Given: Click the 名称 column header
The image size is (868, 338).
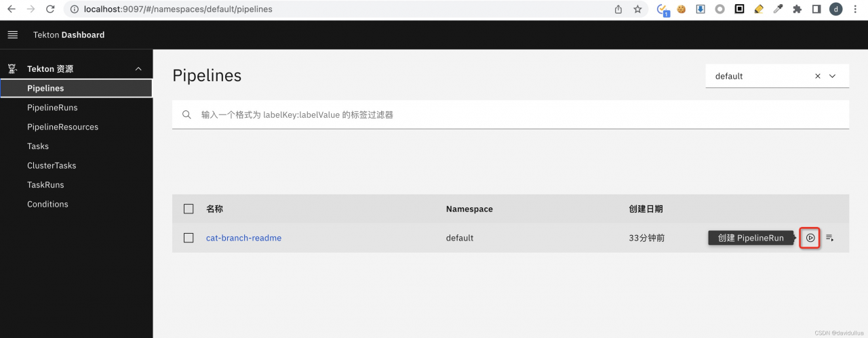Looking at the screenshot, I should 214,209.
